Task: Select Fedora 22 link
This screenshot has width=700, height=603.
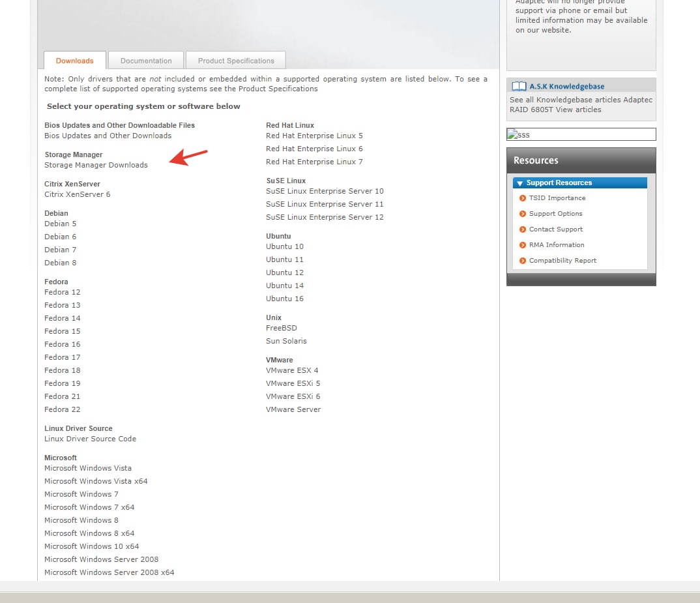Action: 62,409
